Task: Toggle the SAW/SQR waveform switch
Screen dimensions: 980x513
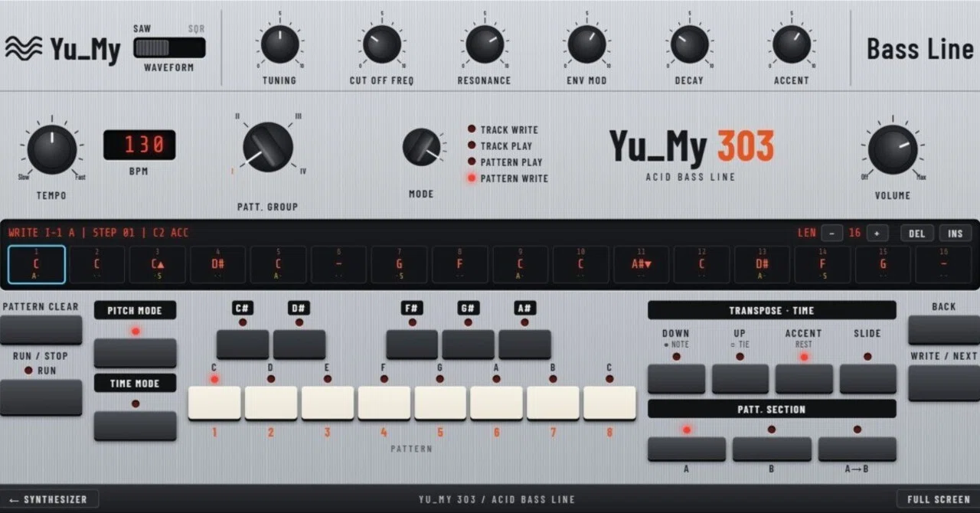Action: pyautogui.click(x=169, y=48)
